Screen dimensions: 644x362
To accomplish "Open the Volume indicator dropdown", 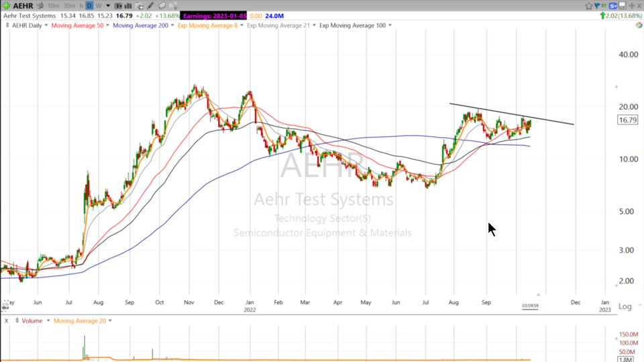I will coord(48,320).
